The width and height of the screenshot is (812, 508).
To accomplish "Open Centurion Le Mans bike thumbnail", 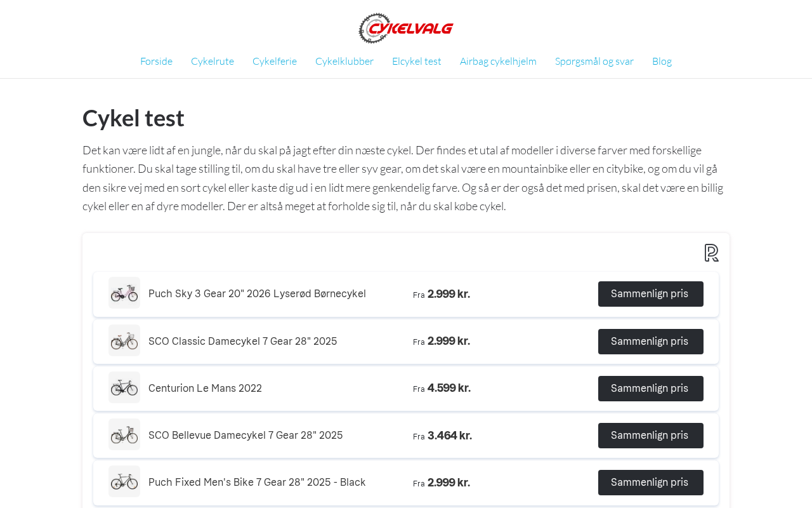I will 124,387.
